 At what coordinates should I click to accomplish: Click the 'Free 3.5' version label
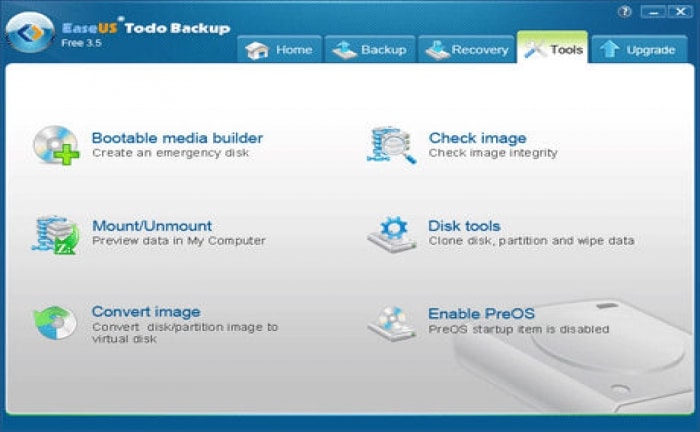tap(81, 43)
